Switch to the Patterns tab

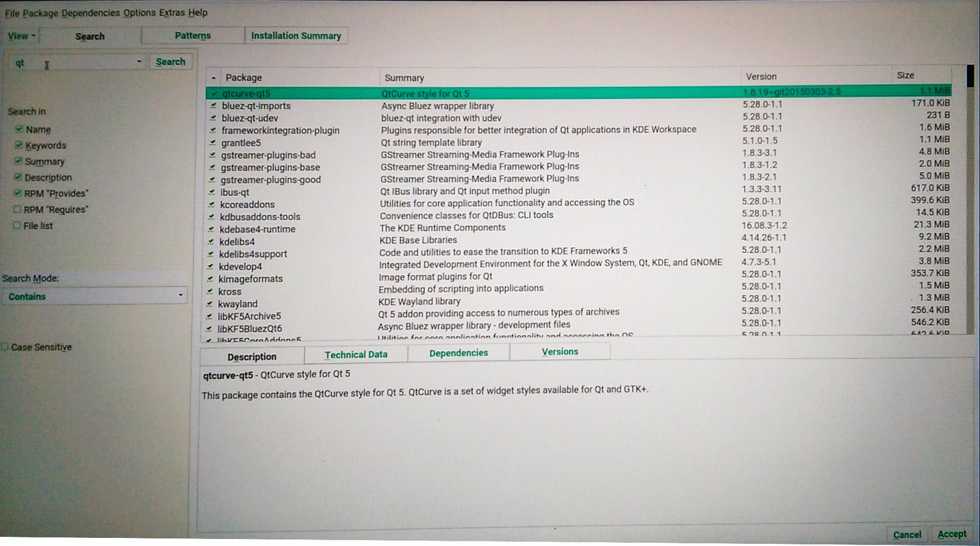pyautogui.click(x=193, y=36)
